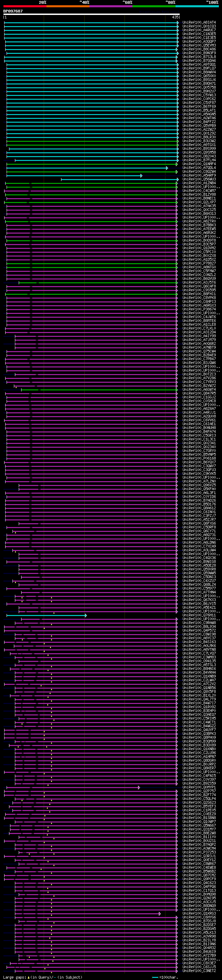The height and width of the screenshot is (980, 222).
Task: Click the purple ~60% legend color segment
Action: point(111,6)
